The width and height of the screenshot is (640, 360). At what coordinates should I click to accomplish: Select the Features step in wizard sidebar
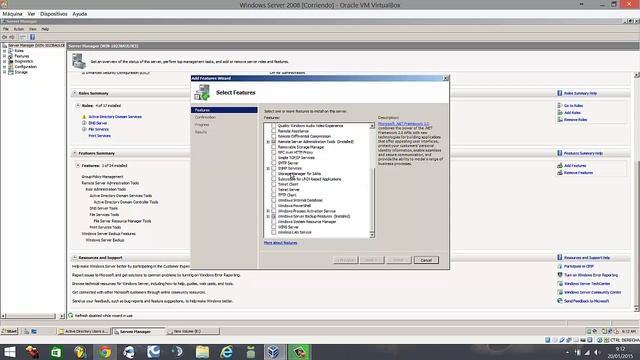pyautogui.click(x=224, y=110)
